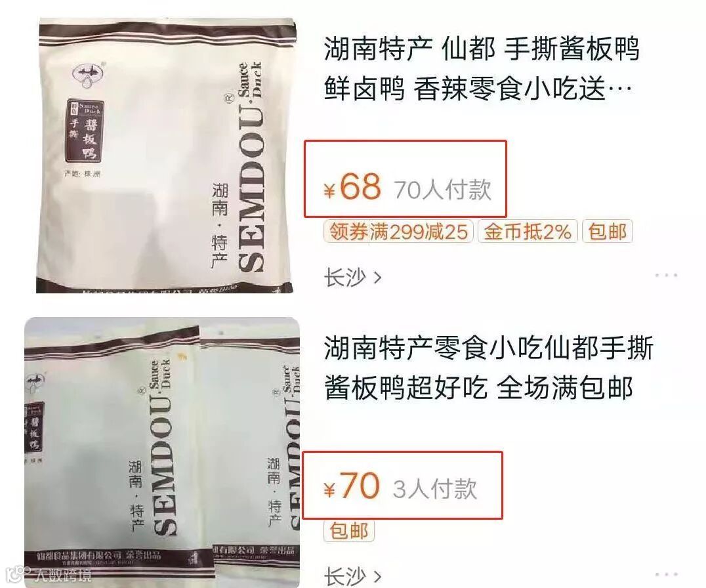Open the first sauce duck product thumbnail
This screenshot has width=706, height=588.
[165, 156]
